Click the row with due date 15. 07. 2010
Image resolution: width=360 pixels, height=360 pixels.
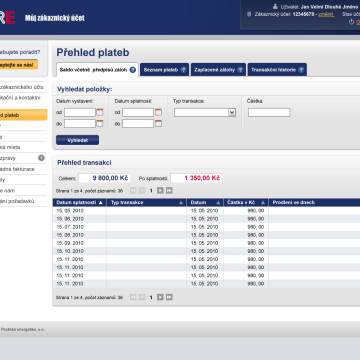[206, 227]
